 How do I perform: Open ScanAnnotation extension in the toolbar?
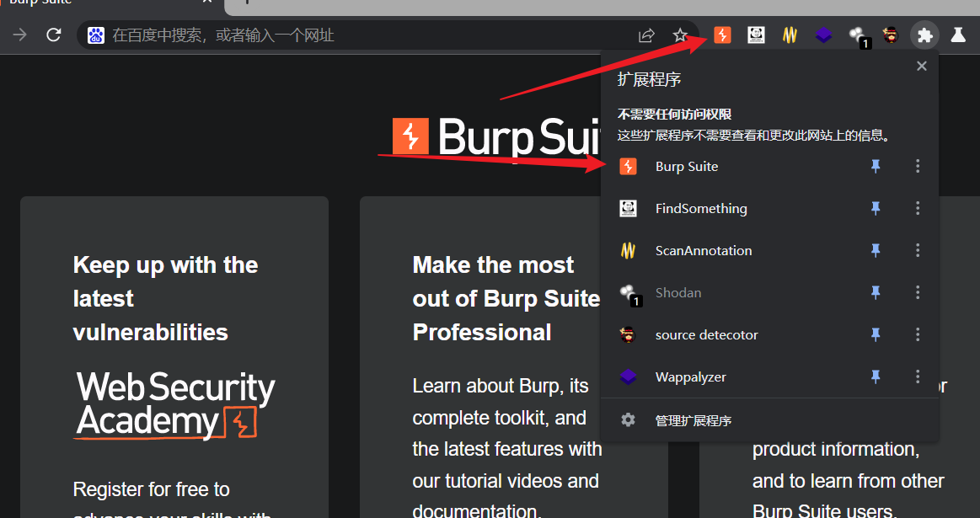(790, 35)
